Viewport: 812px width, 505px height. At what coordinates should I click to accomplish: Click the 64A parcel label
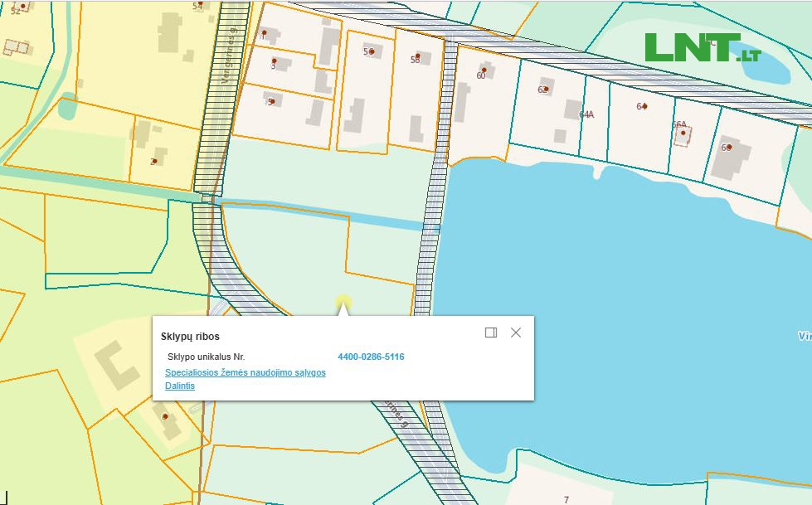click(586, 114)
